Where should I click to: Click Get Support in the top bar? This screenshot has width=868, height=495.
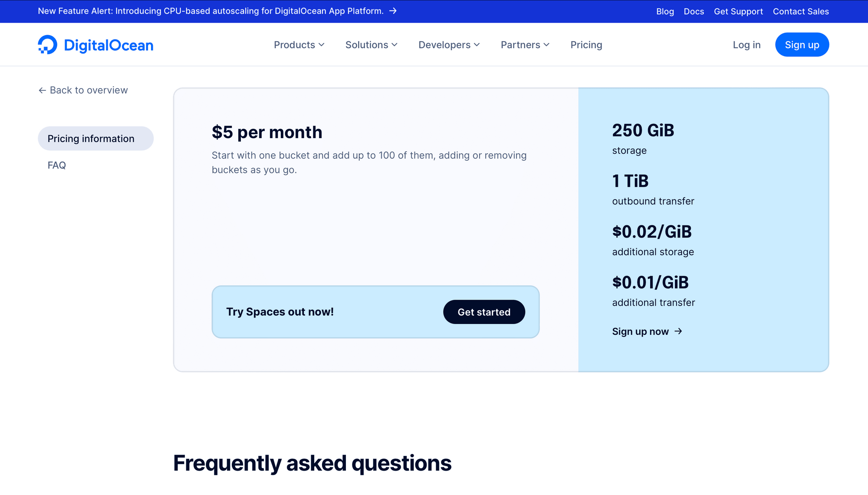(738, 11)
